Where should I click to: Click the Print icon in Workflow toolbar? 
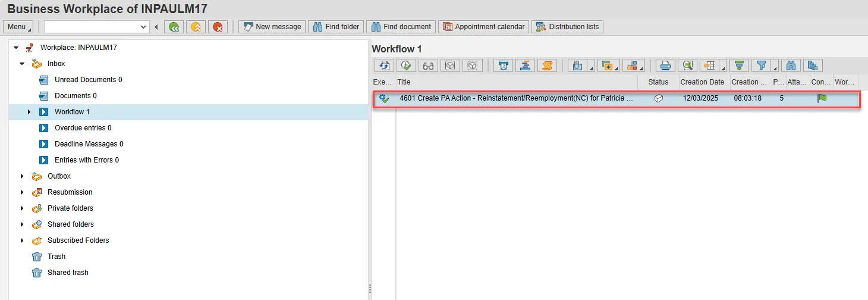click(666, 65)
